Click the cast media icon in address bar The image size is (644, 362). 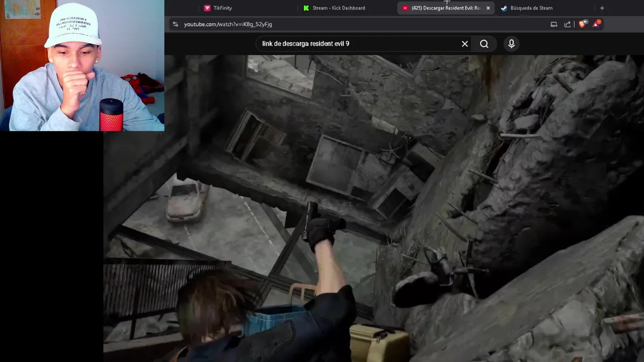click(x=554, y=24)
